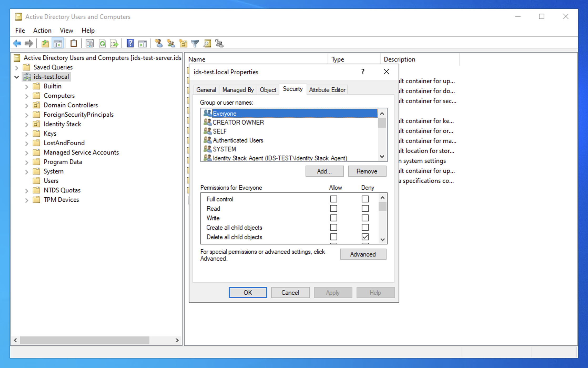Click the question mark in Properties title bar
Screen dimensions: 588x368
click(x=363, y=71)
